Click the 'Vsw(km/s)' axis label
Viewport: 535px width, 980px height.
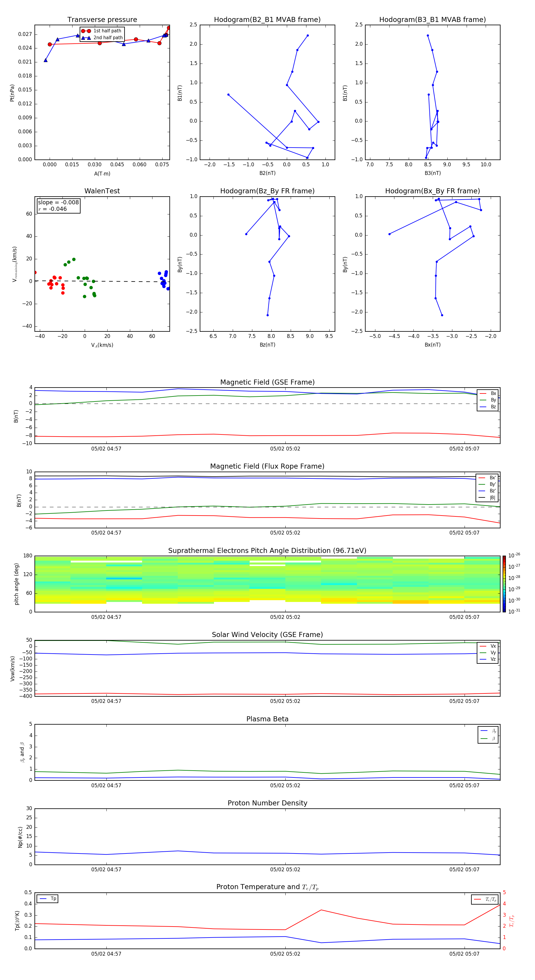12,668
